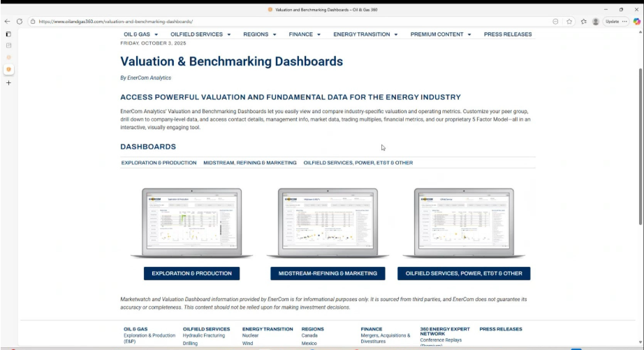The width and height of the screenshot is (644, 350).
Task: Expand the Oilfield Services nav dropdown
Action: point(200,34)
